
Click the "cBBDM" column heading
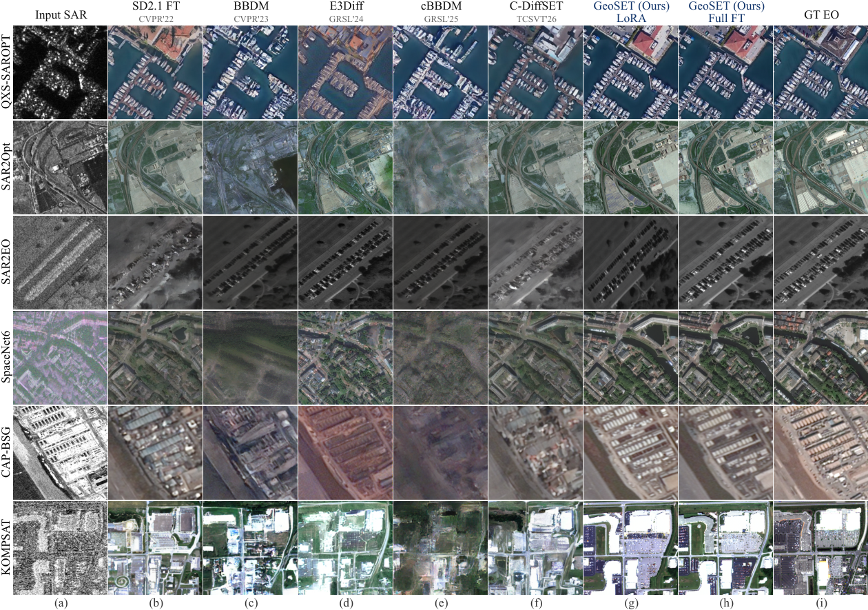(440, 7)
